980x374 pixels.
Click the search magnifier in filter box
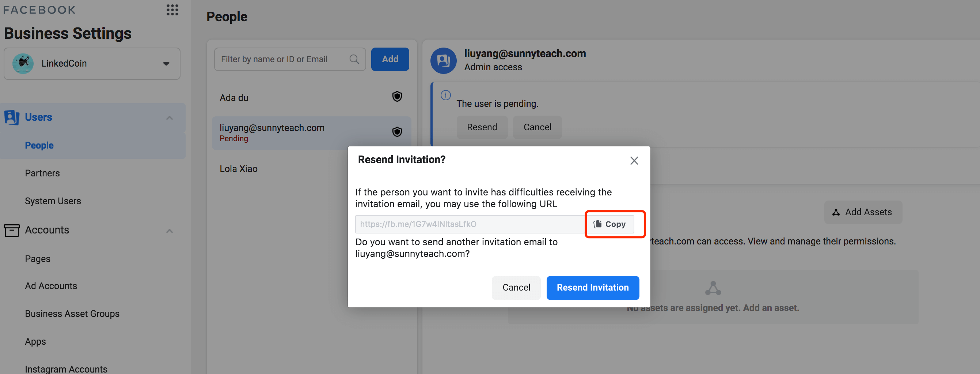coord(354,59)
